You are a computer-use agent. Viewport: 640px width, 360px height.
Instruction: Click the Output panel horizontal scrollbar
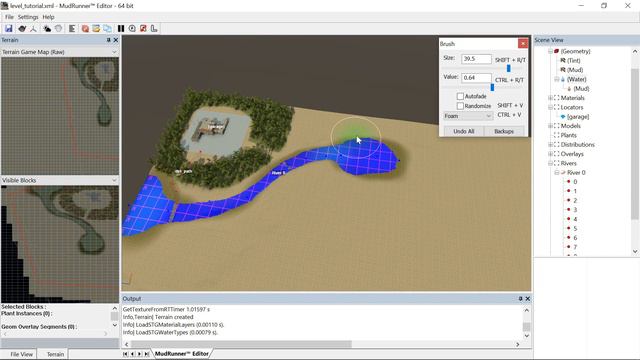pos(241,344)
